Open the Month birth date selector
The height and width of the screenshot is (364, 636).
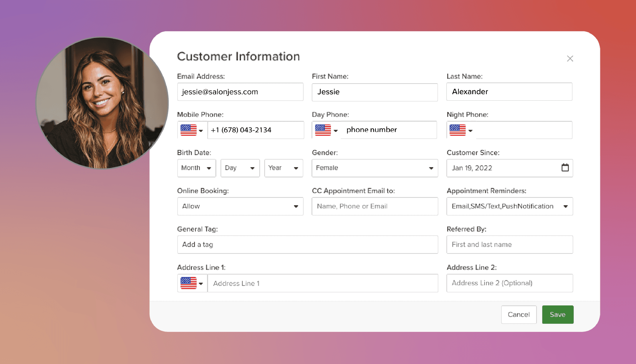coord(196,168)
